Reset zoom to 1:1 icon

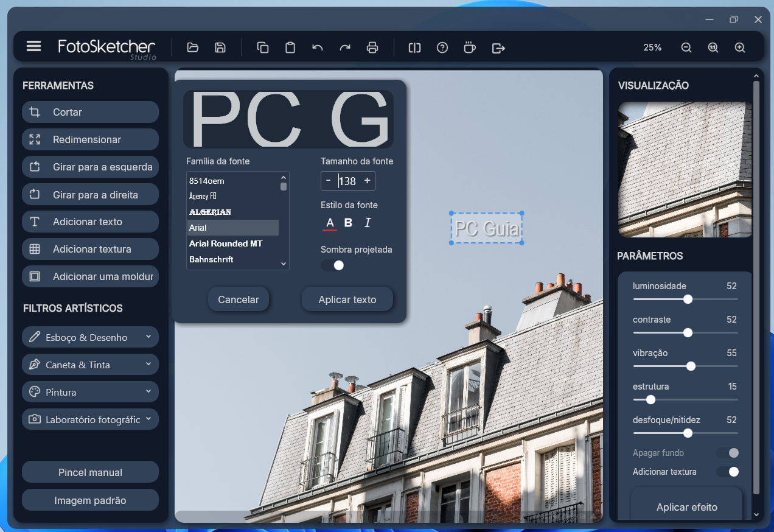click(713, 47)
